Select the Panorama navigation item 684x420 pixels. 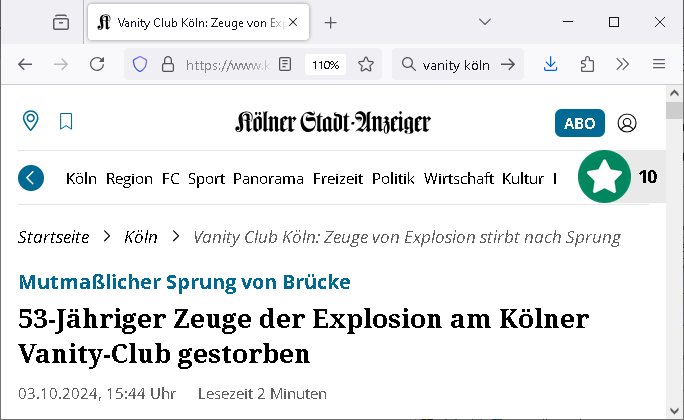tap(268, 179)
